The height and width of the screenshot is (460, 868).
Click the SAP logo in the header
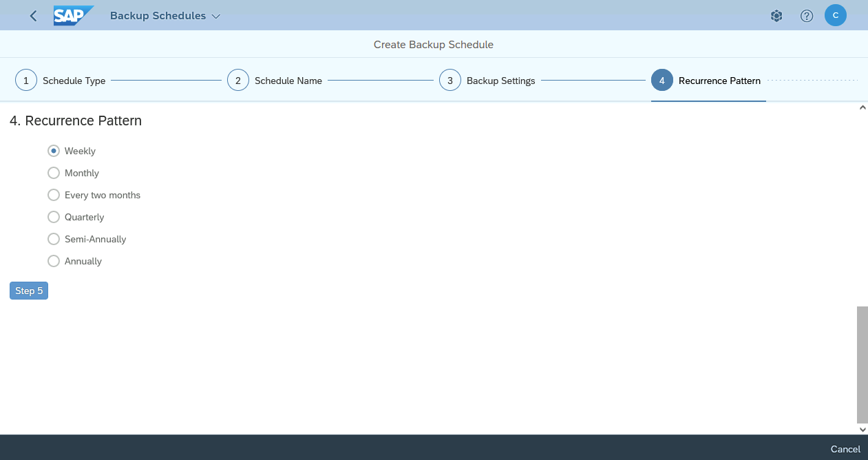74,15
